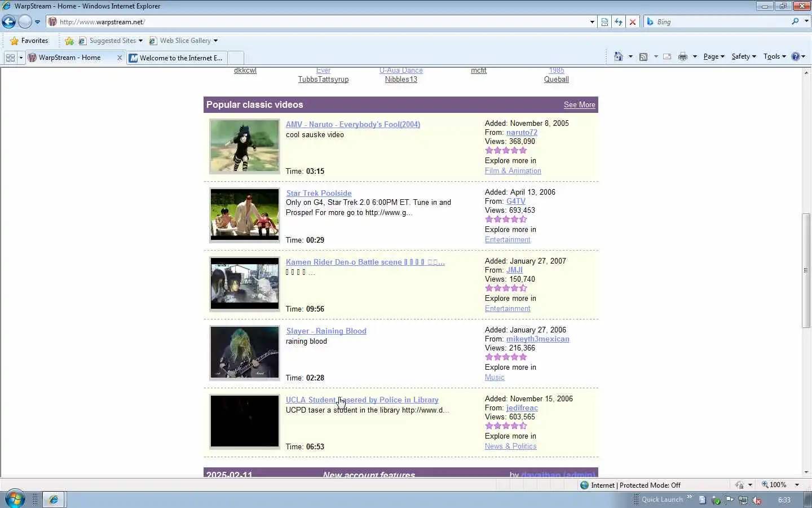This screenshot has height=508, width=812.
Task: Click the Naruto video thumbnail
Action: (x=245, y=146)
